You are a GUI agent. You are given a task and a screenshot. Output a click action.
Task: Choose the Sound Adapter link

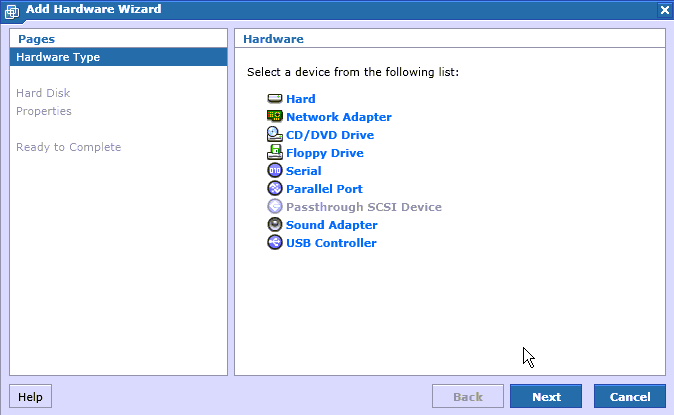point(331,225)
